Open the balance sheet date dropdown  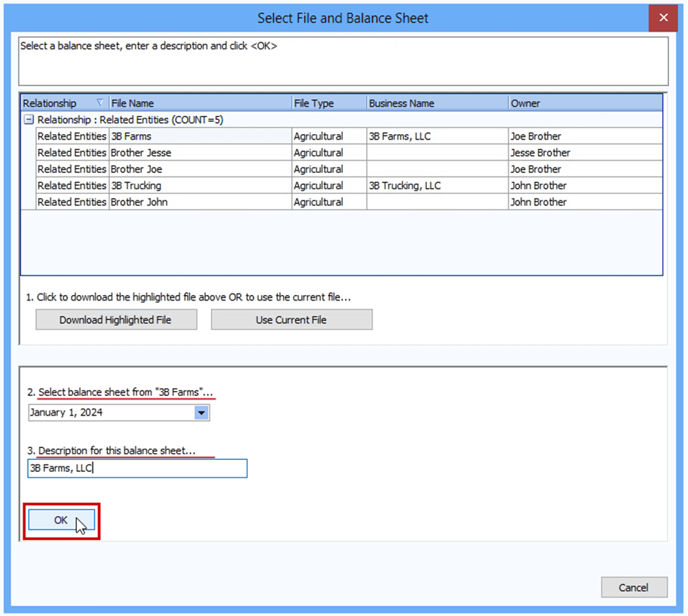(x=202, y=413)
